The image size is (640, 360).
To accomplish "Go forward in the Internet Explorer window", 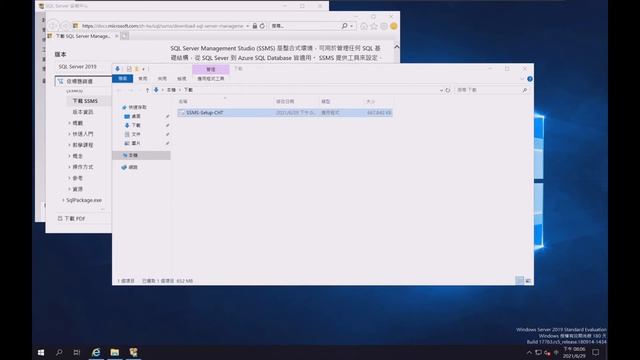I will coord(65,26).
